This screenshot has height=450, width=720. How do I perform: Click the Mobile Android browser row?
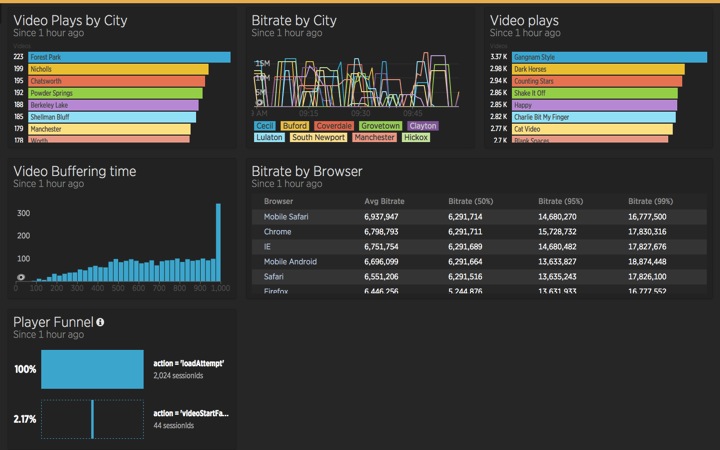pos(479,262)
